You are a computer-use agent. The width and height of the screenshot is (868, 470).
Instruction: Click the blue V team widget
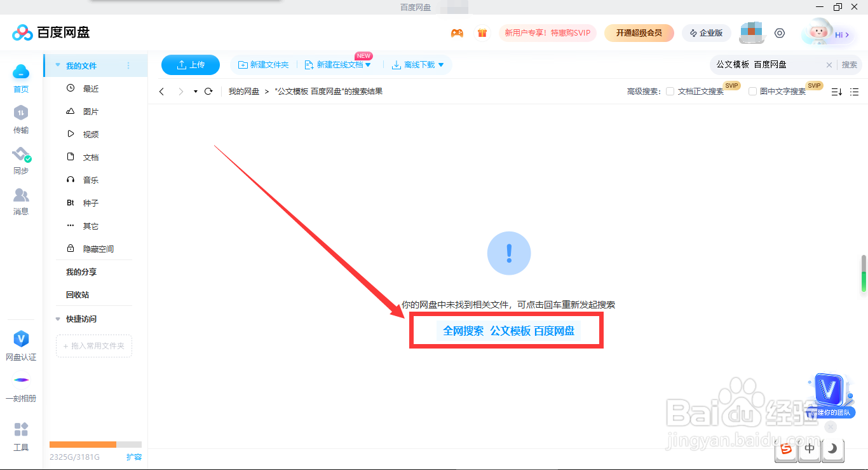(x=829, y=396)
